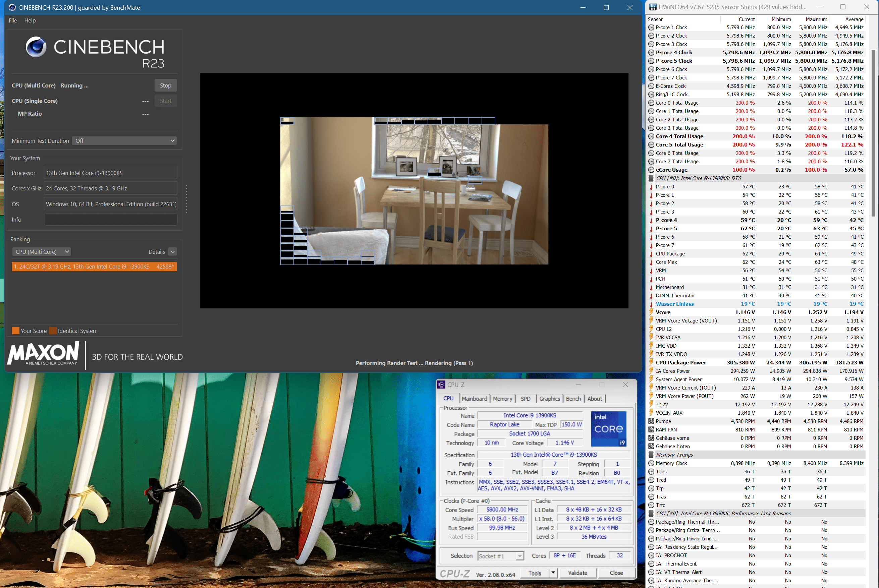
Task: Click the Core Speed 5800.00 MHz value in CPU-Z
Action: [x=502, y=510]
